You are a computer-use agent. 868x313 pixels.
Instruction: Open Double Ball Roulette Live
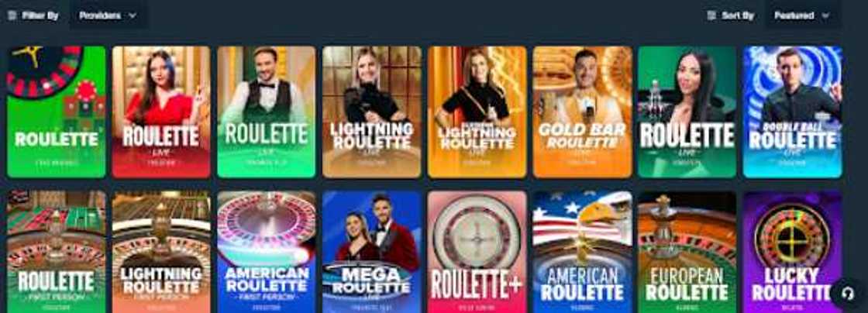792,112
